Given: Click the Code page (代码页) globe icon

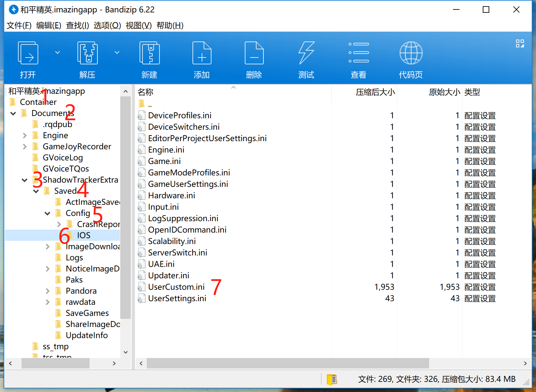Looking at the screenshot, I should (x=411, y=53).
